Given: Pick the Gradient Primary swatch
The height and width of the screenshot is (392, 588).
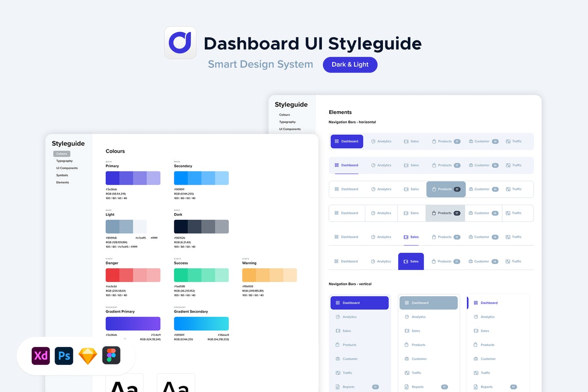Looking at the screenshot, I should 133,324.
